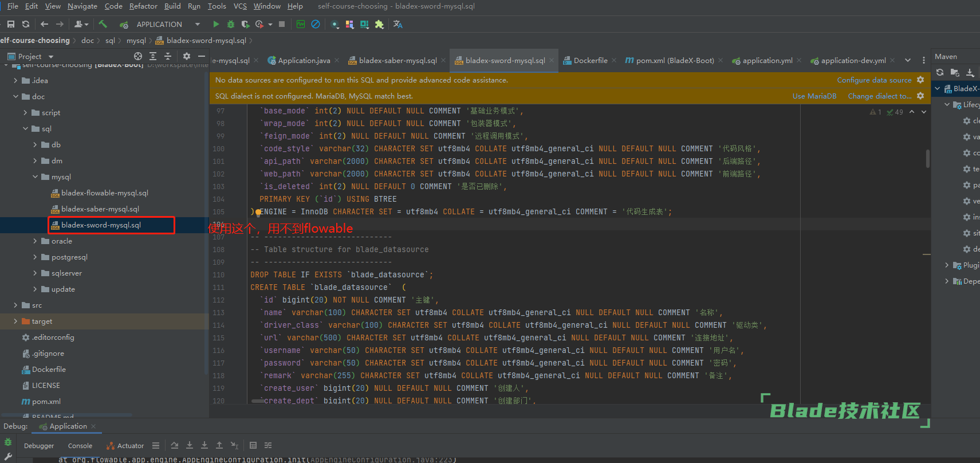Click Use MariaDB link
The width and height of the screenshot is (980, 463).
point(814,96)
